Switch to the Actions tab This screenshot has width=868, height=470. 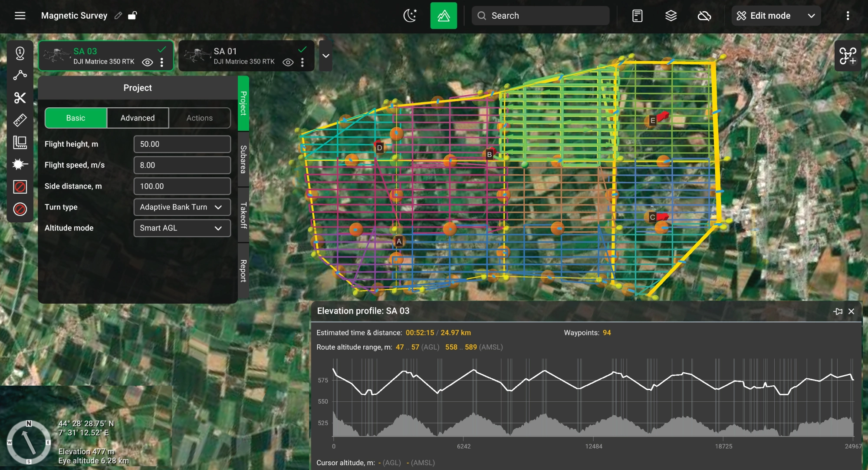click(x=200, y=118)
